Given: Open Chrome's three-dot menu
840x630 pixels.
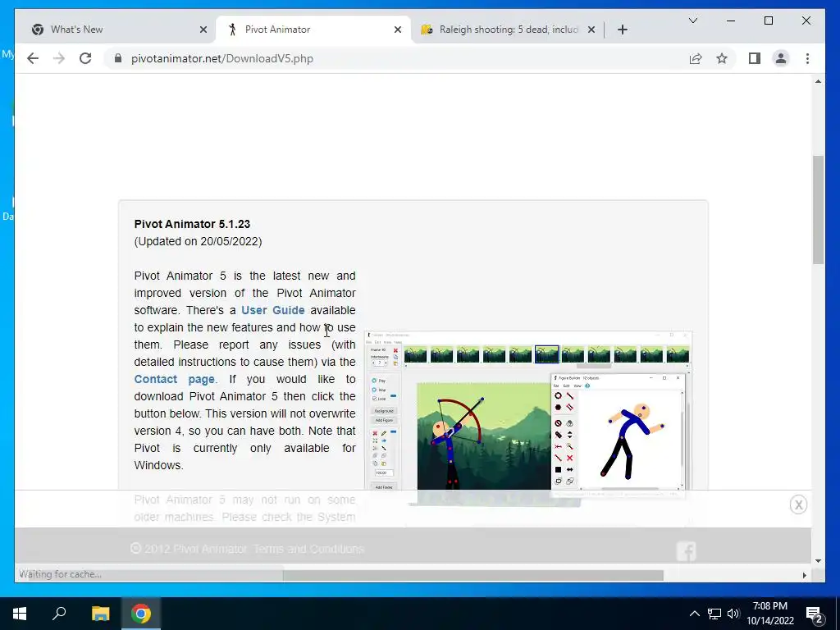Looking at the screenshot, I should 807,58.
